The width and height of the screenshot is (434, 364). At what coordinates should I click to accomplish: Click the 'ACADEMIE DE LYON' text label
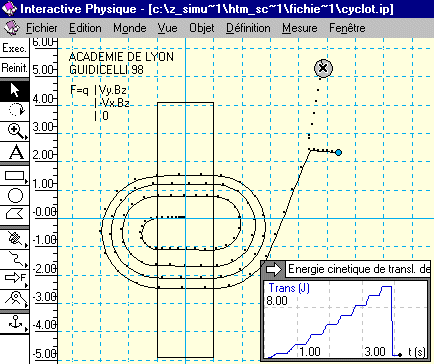pyautogui.click(x=121, y=57)
